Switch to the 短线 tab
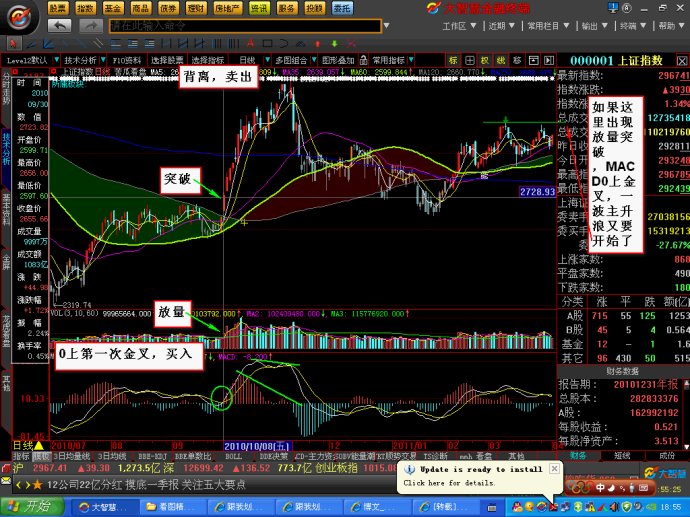This screenshot has height=517, width=690. [x=622, y=456]
